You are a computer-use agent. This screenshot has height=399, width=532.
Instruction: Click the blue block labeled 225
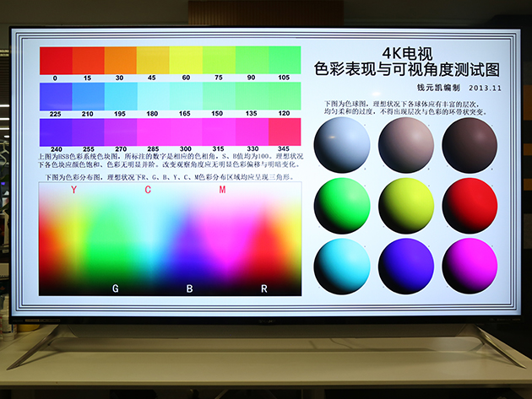point(56,96)
